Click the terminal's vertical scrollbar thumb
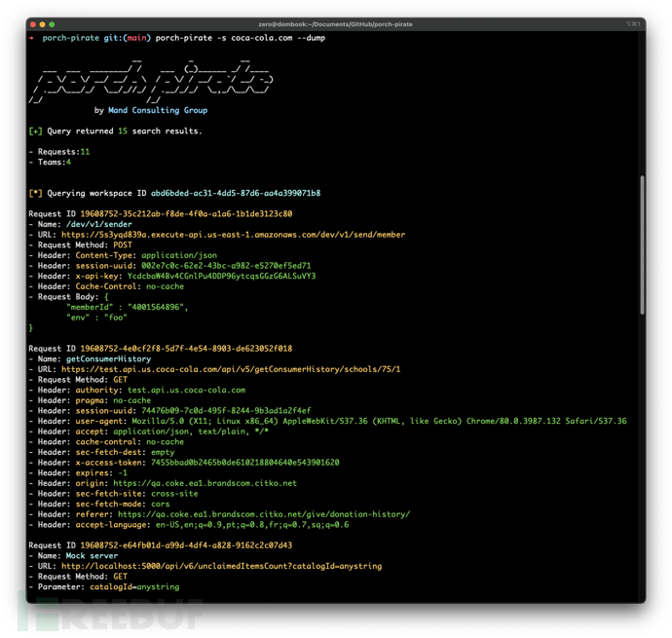The image size is (672, 638). [641, 244]
